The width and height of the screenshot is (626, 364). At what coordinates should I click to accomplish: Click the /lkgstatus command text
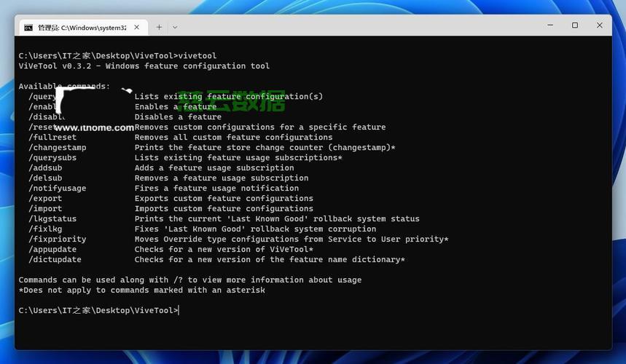coord(52,219)
